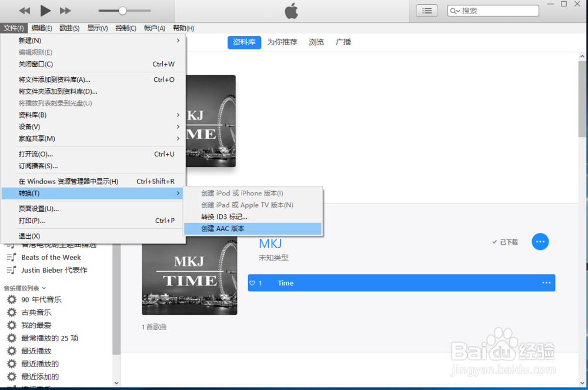This screenshot has height=390, width=588.
Task: Click the heart icon on Time track
Action: pos(252,283)
